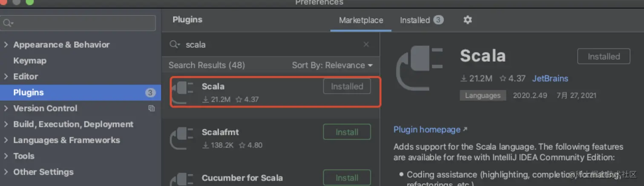Click the plugin search magnifier icon

point(174,44)
